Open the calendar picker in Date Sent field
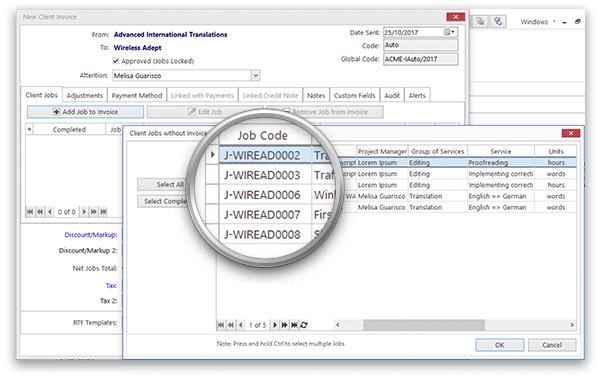 pos(449,32)
